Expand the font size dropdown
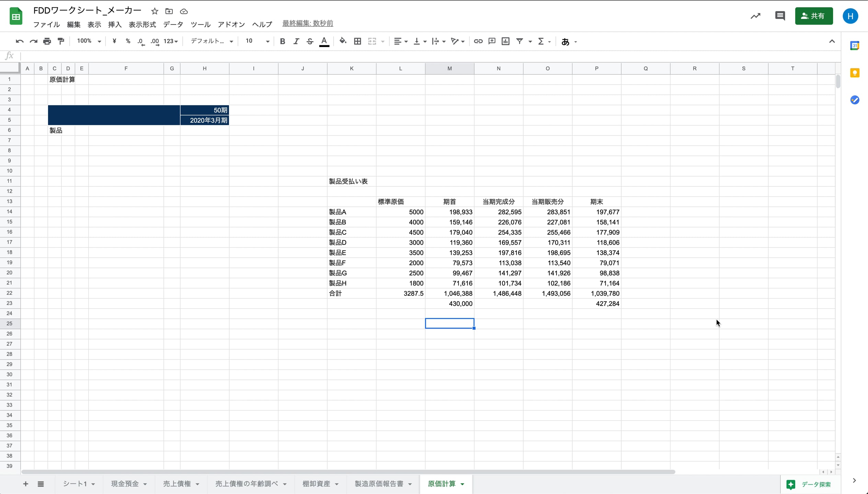Screen dimensions: 868x494 (x=267, y=41)
